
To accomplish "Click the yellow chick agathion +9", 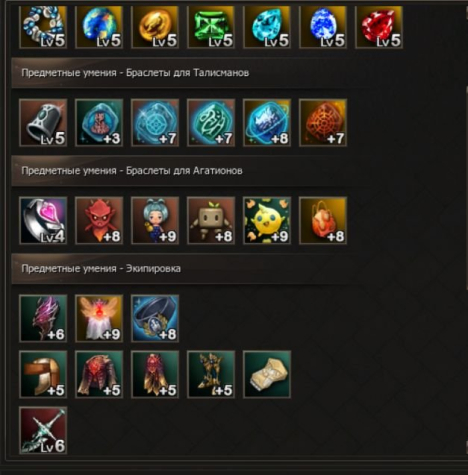I will point(267,220).
